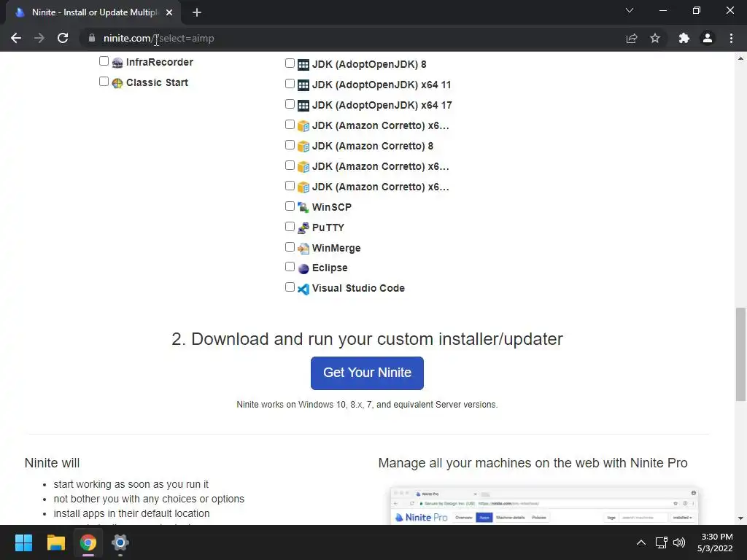Viewport: 747px width, 560px height.
Task: Open the Ninite Pro screenshot thumbnail
Action: tap(544, 506)
